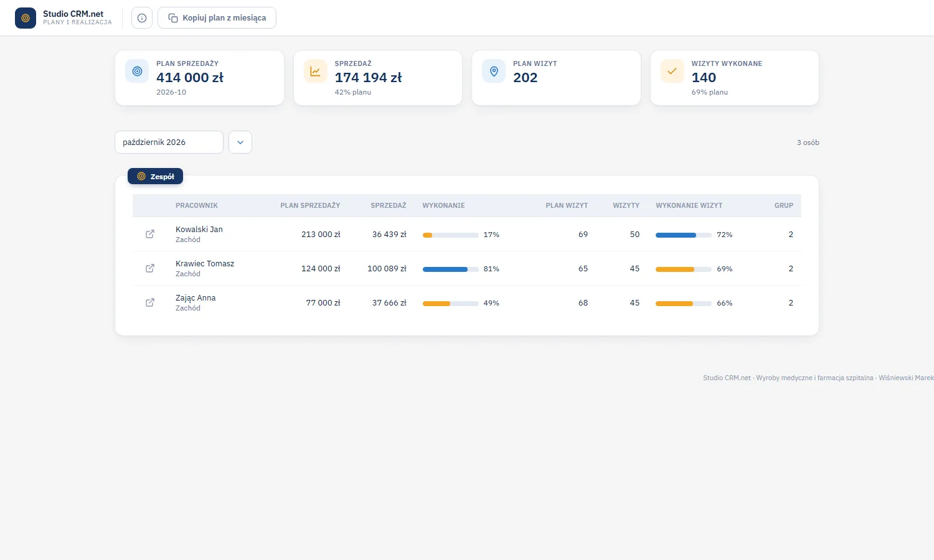Screen dimensions: 934x560
Task: Open Krawiec Tomasz's details link icon
Action: (150, 268)
